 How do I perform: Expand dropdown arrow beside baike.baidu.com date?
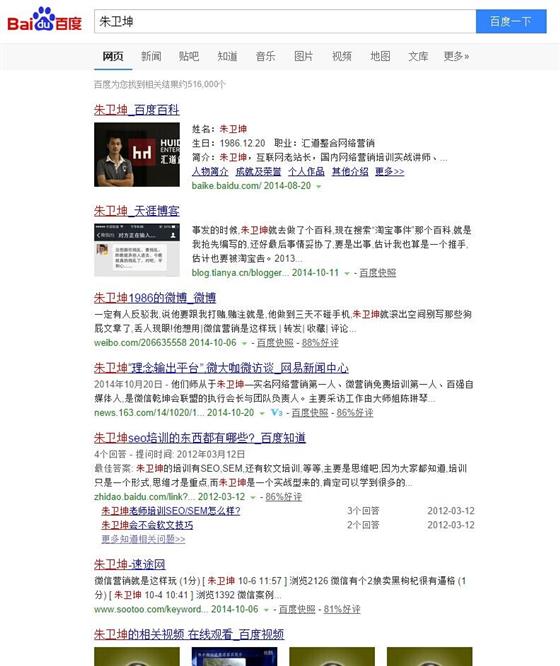tap(319, 186)
